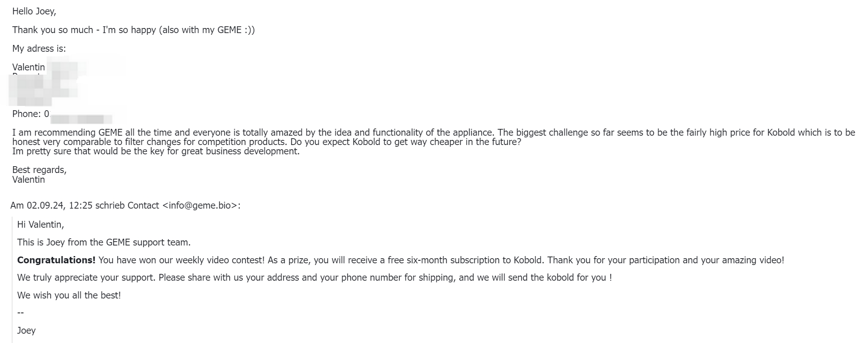Click the 'We truly appreciate your support' sentence
This screenshot has height=343, width=868.
pos(314,278)
